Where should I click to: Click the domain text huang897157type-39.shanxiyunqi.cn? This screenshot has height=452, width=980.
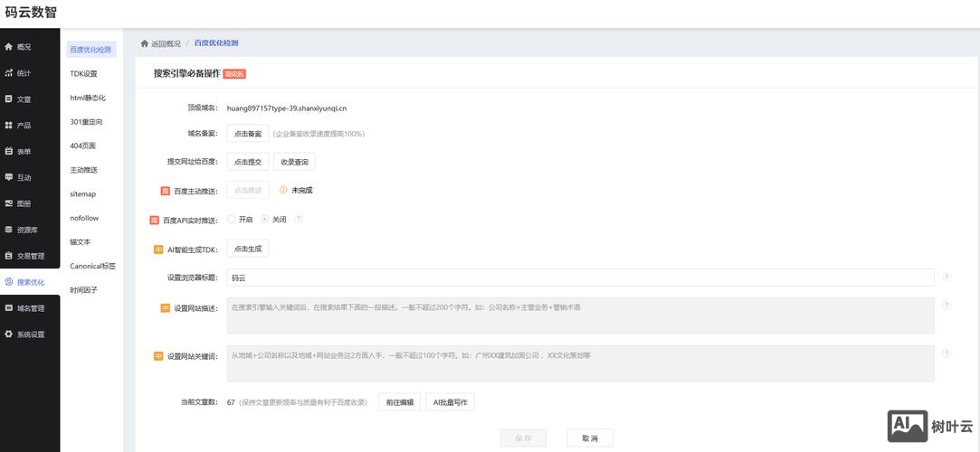(286, 108)
